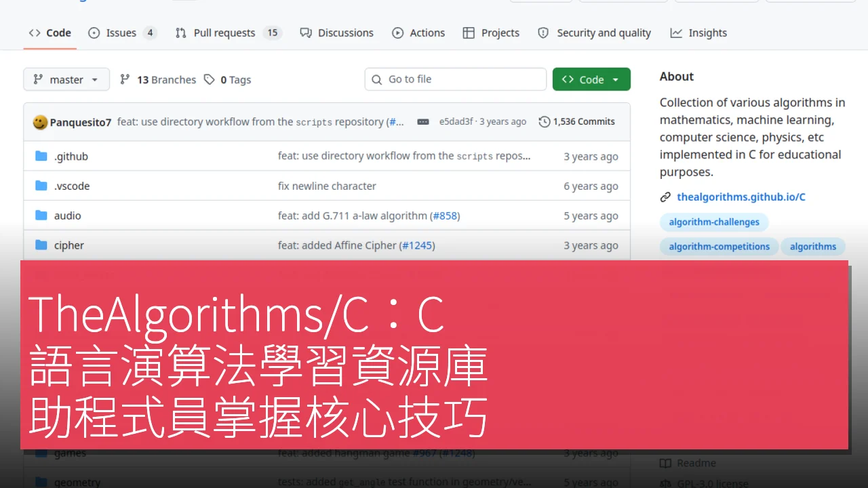Open the latest commit message link
This screenshot has height=488, width=868.
pyautogui.click(x=260, y=122)
